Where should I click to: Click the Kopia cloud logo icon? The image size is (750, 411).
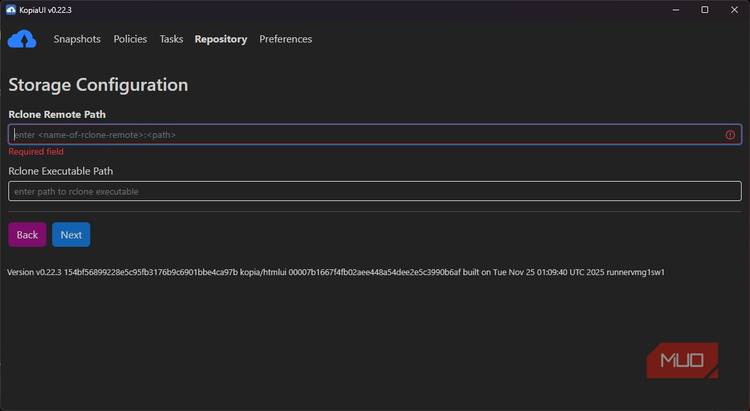click(22, 39)
